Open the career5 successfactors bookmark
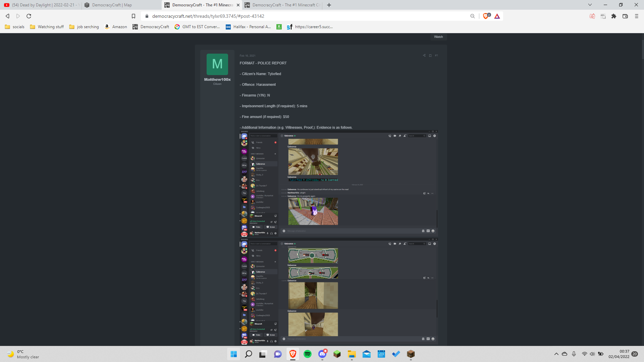The height and width of the screenshot is (362, 644). click(310, 27)
